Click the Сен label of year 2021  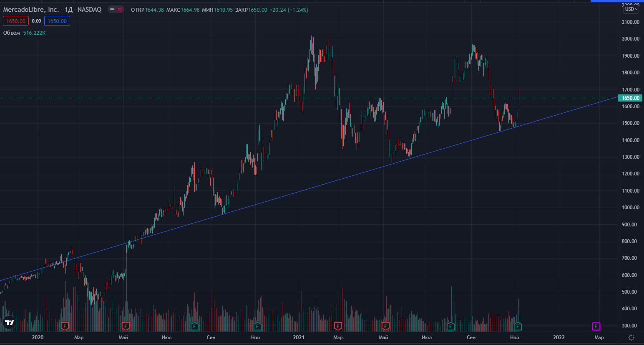pos(471,337)
